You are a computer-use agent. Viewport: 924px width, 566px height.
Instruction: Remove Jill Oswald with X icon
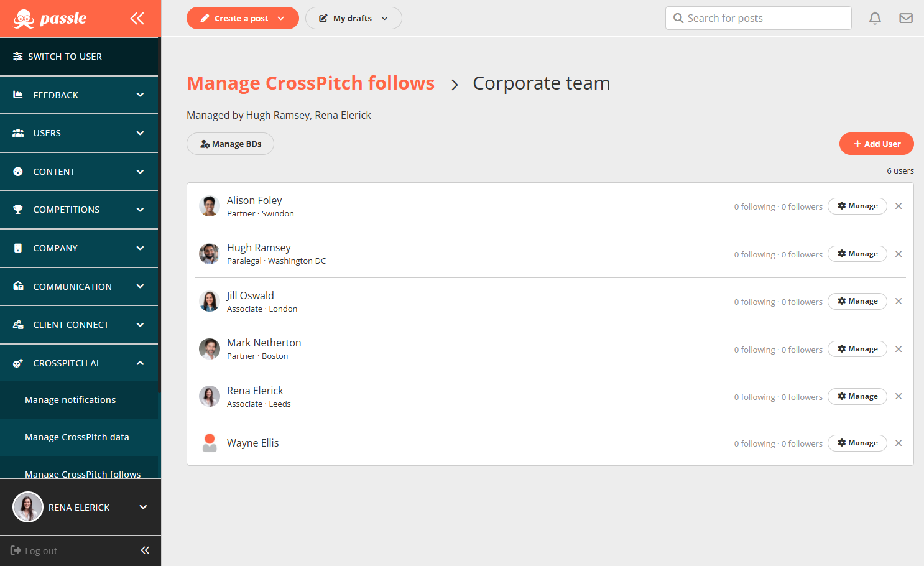pyautogui.click(x=899, y=301)
